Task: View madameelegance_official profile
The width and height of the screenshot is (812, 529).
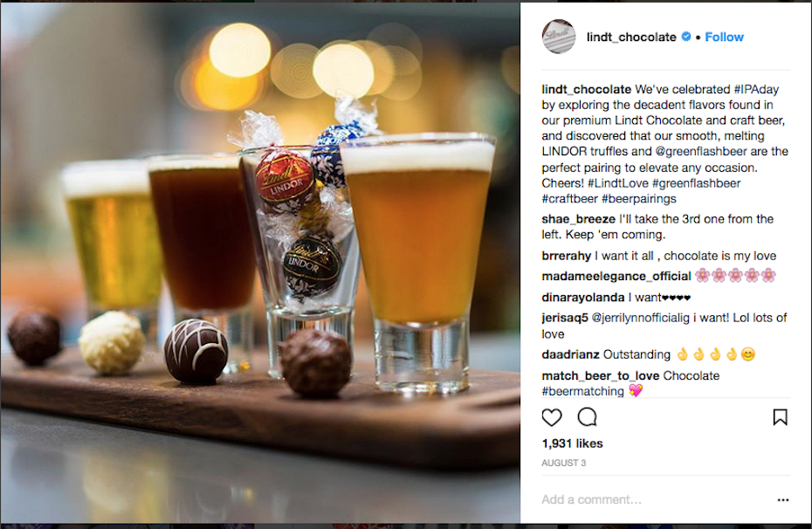Action: click(x=616, y=277)
